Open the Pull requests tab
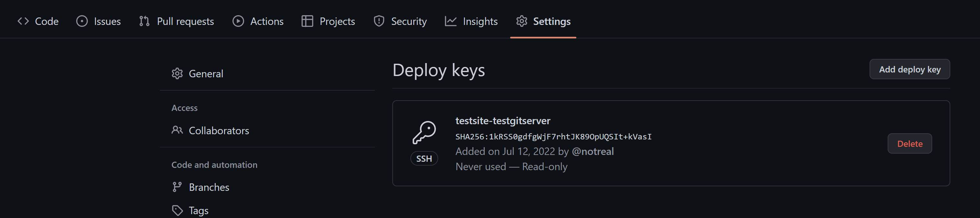Screen dimensions: 980x218 177,21
